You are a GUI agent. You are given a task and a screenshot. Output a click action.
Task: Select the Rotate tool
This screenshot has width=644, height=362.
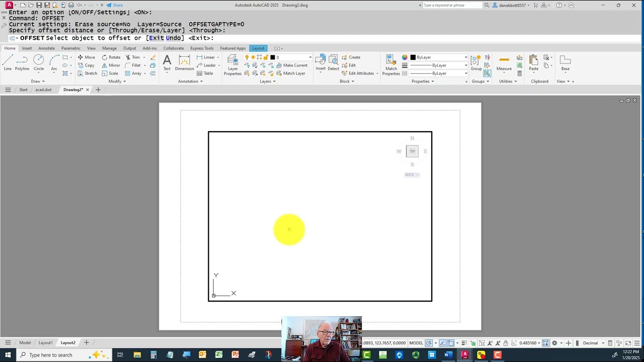click(x=111, y=57)
